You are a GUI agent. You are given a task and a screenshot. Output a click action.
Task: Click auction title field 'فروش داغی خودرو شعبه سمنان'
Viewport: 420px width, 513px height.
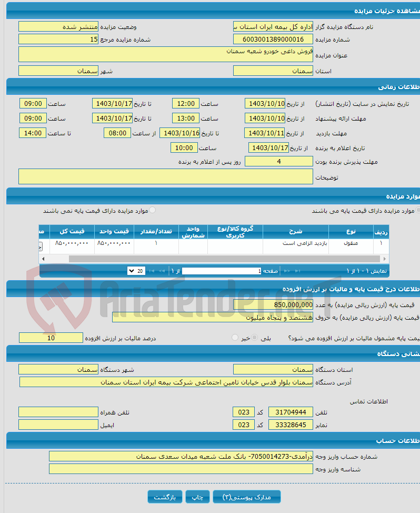point(166,54)
